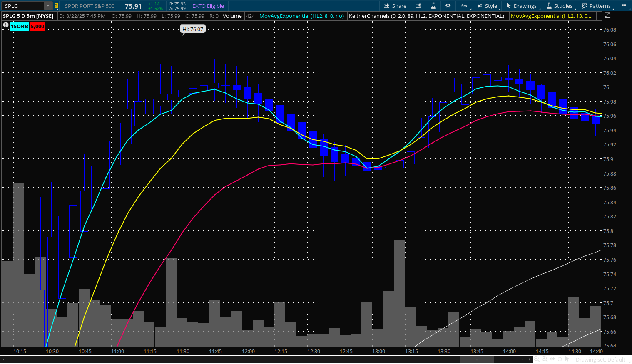
Task: Click the 10:30 time axis label
Action: tap(52, 351)
